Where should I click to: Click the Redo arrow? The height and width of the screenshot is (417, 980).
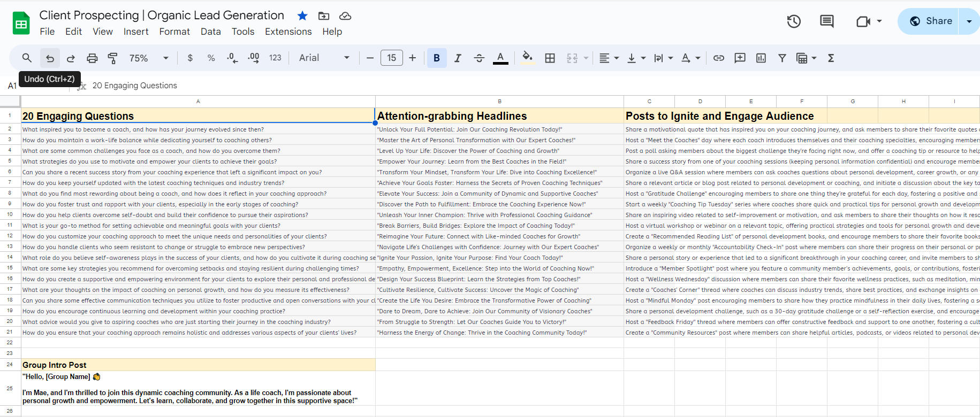coord(71,58)
